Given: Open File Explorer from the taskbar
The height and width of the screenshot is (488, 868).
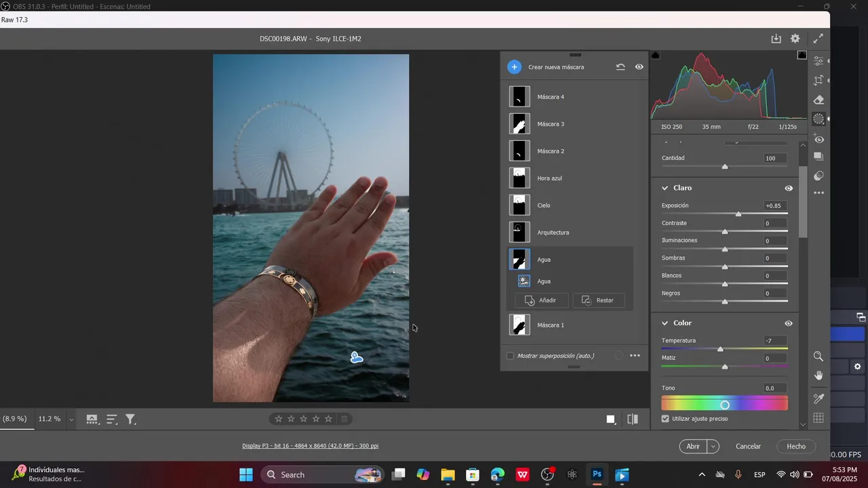Looking at the screenshot, I should coord(448,474).
